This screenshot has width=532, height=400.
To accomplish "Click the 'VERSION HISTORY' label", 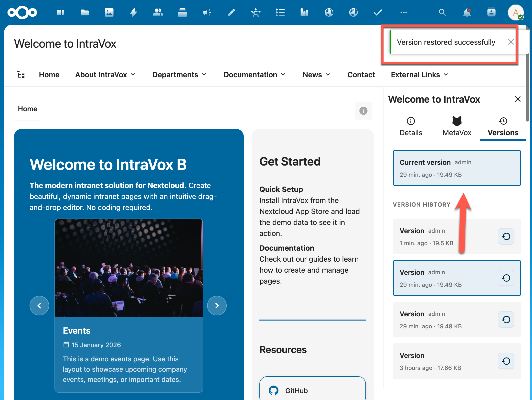I will point(422,204).
